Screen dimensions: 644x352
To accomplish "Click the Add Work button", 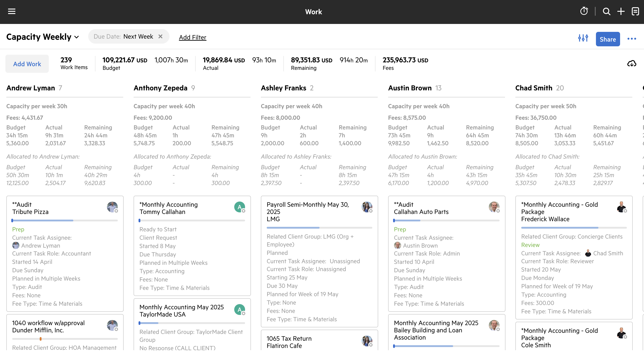I will (x=27, y=64).
